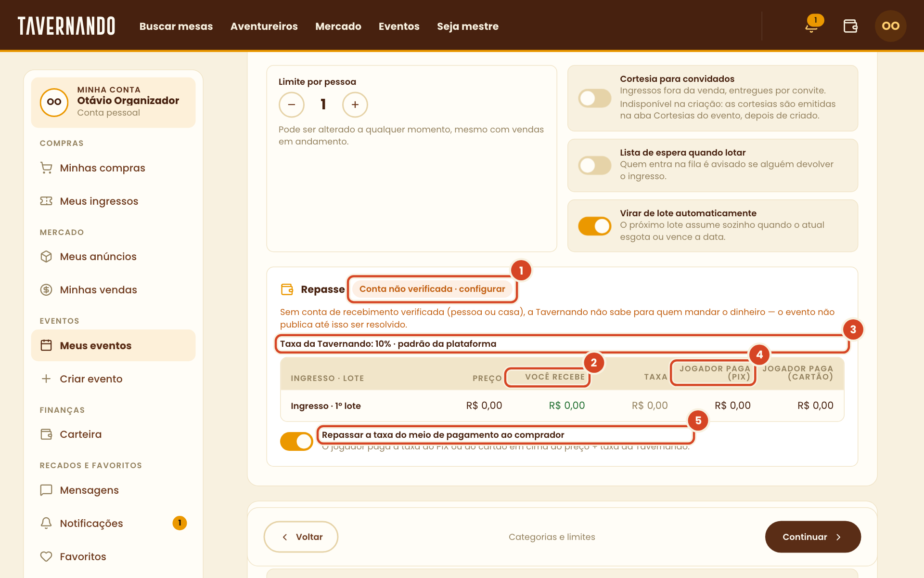The width and height of the screenshot is (924, 578).
Task: Toggle Repassar a taxa do meio de pagamento
Action: [x=296, y=441]
